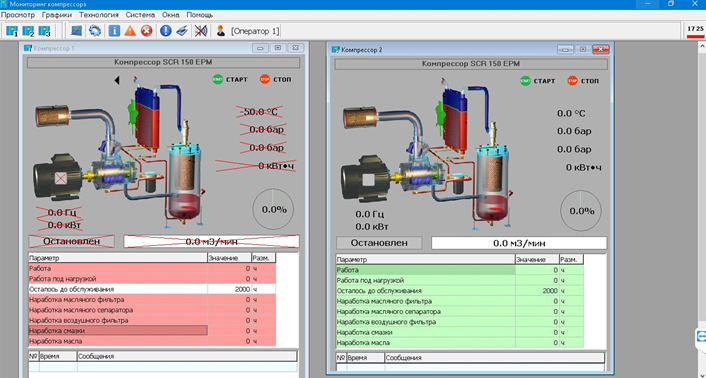Select Наработка смазки row in Компрессор 1
This screenshot has width=706, height=378.
pos(152,331)
